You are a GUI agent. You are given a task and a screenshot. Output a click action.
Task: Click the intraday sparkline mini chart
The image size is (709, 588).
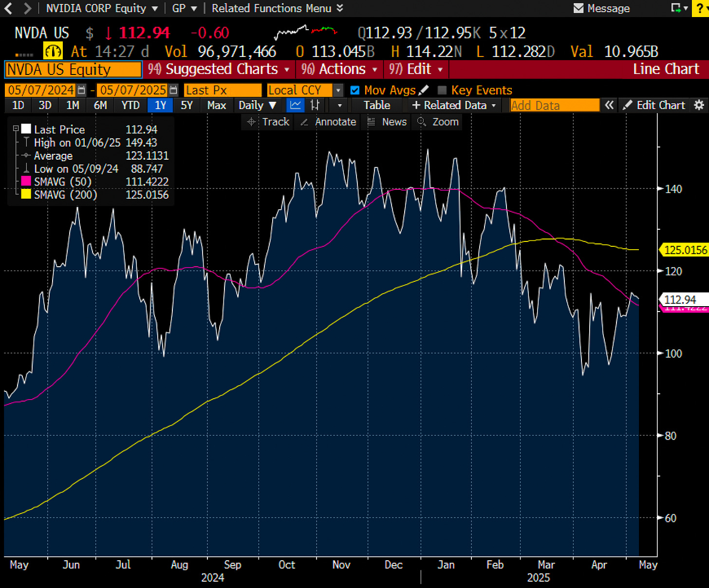click(x=306, y=33)
